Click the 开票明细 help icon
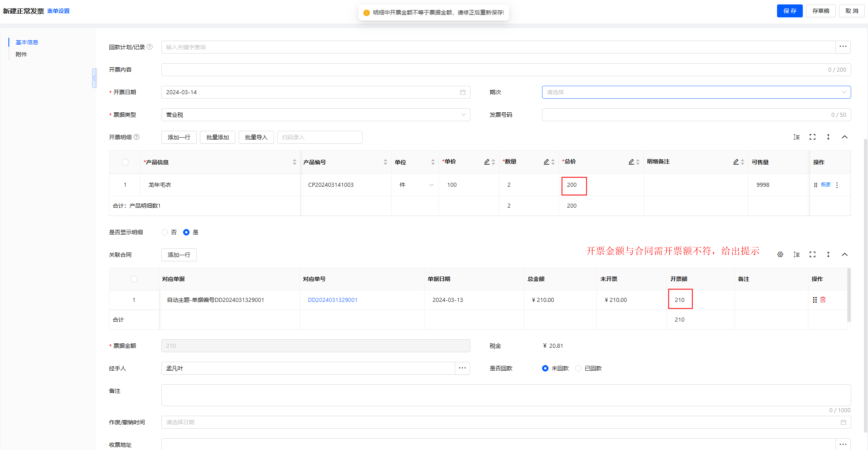This screenshot has height=450, width=868. click(x=136, y=137)
